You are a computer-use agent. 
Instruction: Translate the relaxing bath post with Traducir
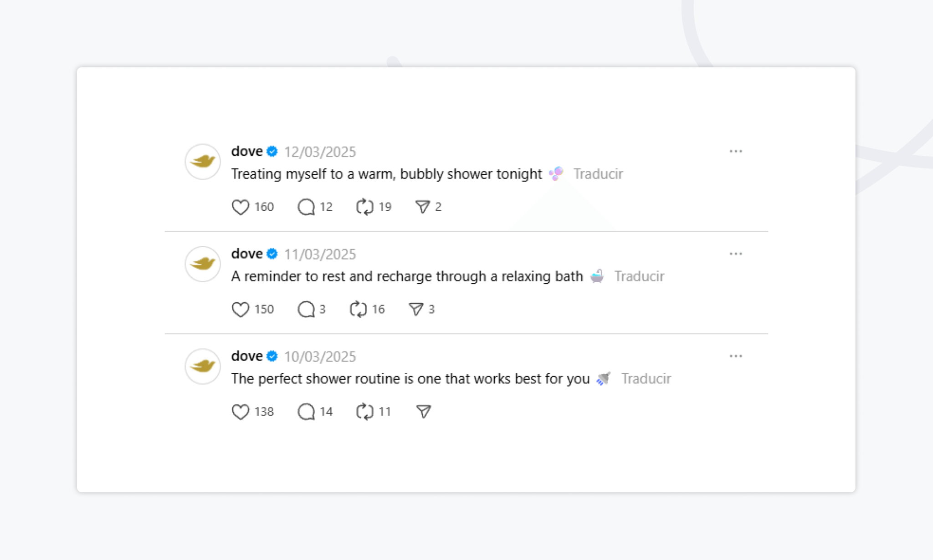(639, 276)
